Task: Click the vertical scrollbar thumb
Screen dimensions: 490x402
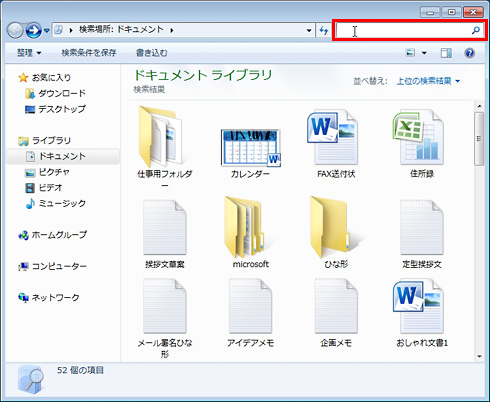Action: point(479,139)
